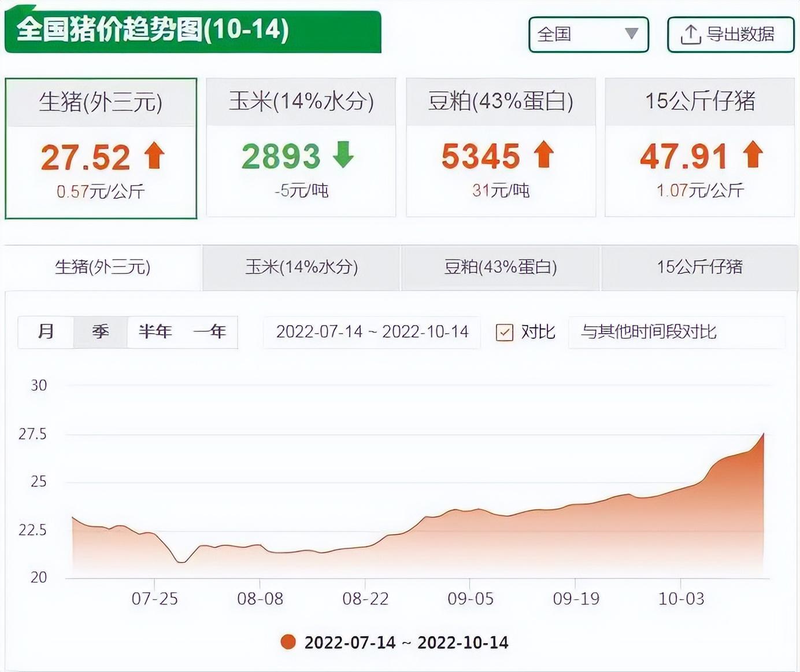The width and height of the screenshot is (800, 672).
Task: Click the legend label 2022-07-14 ~ 2022-10-14
Action: (x=406, y=643)
